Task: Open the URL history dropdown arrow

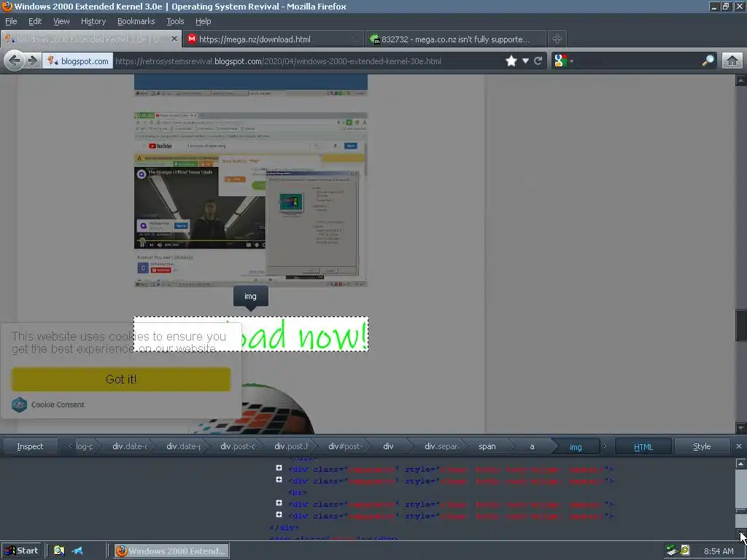Action: click(525, 61)
